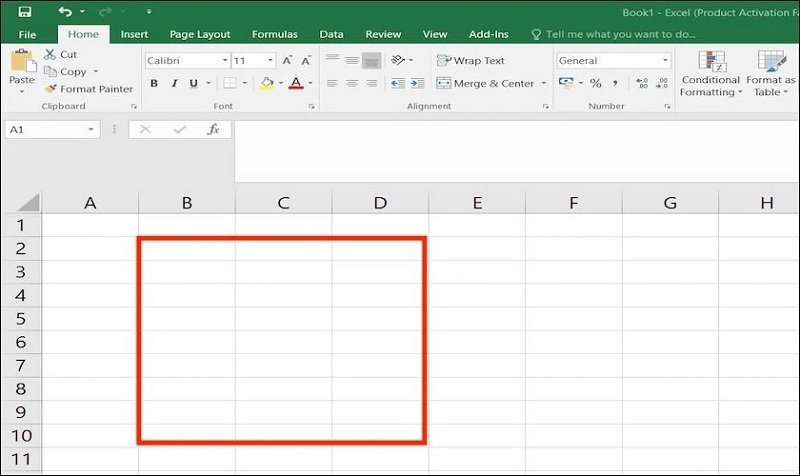Viewport: 800px width, 476px height.
Task: Click the Save icon in the title bar
Action: click(25, 12)
